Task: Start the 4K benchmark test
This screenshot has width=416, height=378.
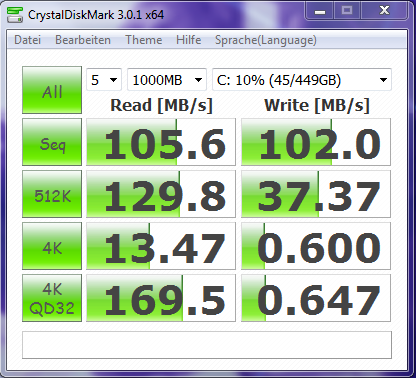Action: point(52,246)
